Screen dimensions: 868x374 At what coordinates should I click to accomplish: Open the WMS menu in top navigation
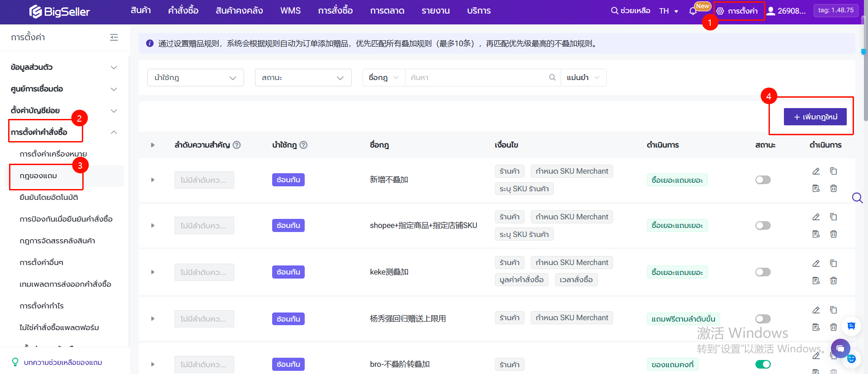(x=290, y=11)
